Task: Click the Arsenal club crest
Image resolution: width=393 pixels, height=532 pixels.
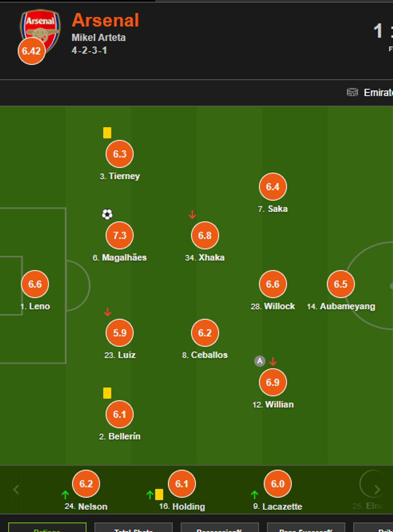Action: tap(40, 28)
